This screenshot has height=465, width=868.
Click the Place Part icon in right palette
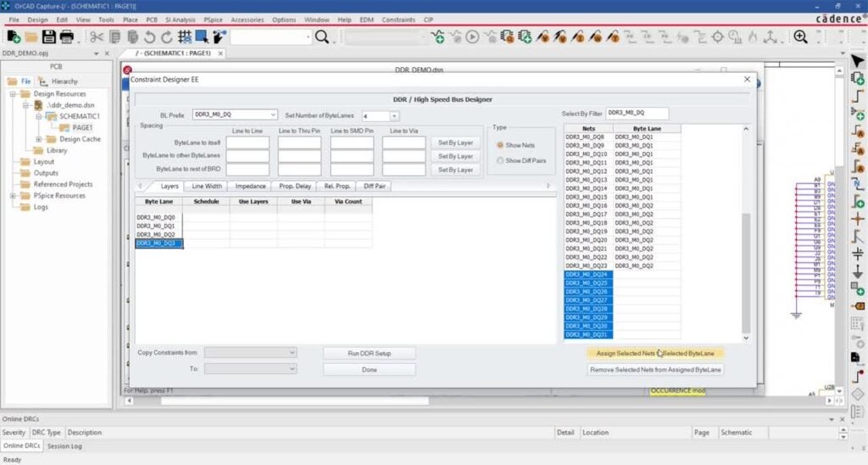(858, 79)
